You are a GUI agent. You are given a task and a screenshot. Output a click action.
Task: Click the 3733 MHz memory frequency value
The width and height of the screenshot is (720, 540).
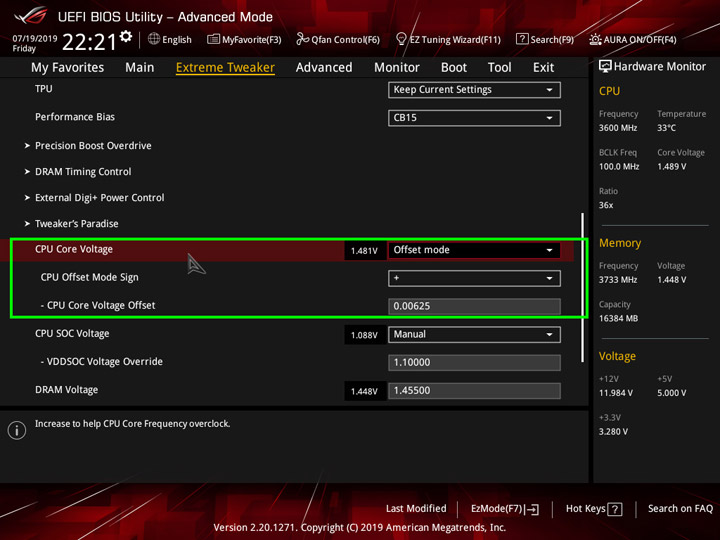pyautogui.click(x=618, y=280)
